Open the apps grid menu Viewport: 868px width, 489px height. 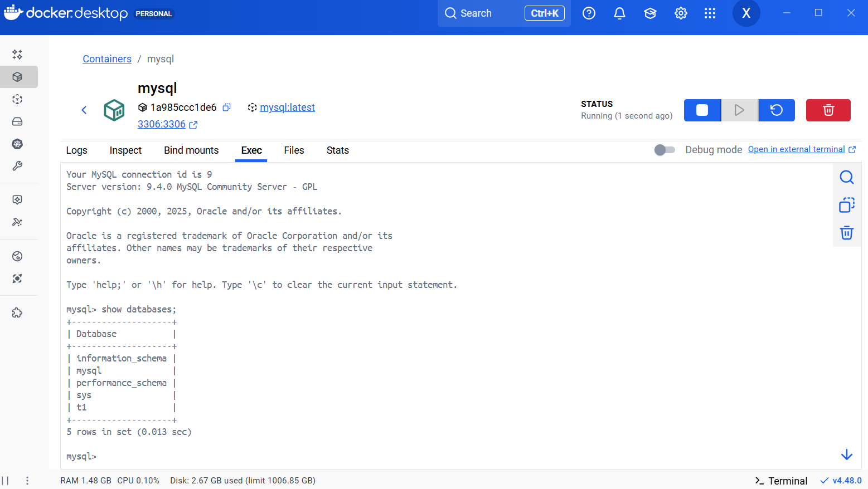(710, 13)
